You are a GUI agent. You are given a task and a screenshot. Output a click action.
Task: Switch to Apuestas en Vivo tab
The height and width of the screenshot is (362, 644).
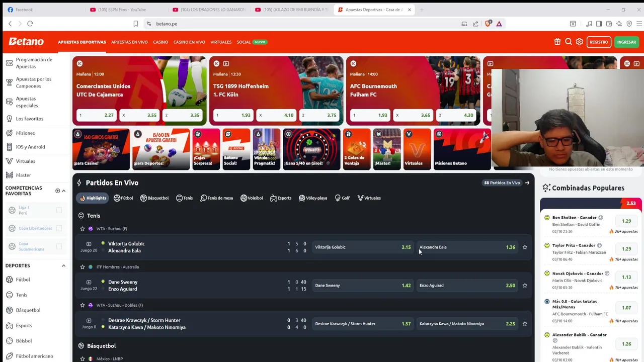129,42
